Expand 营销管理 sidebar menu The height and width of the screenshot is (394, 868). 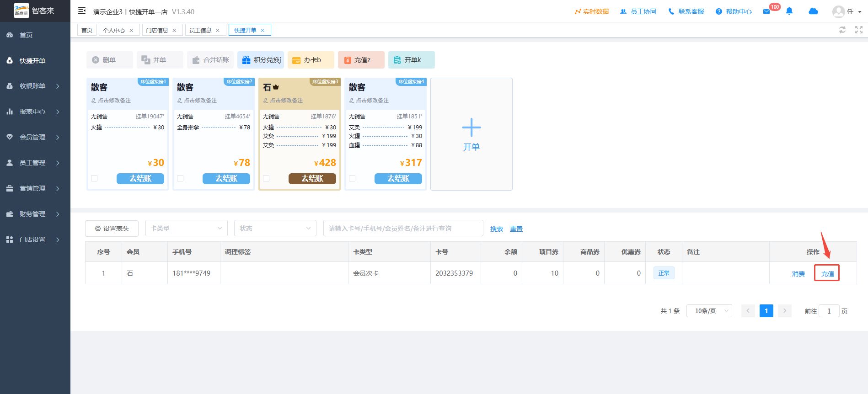click(x=35, y=188)
